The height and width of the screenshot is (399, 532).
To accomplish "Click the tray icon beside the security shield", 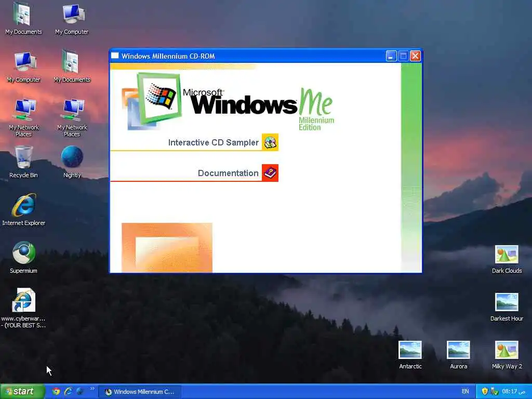I will [495, 391].
